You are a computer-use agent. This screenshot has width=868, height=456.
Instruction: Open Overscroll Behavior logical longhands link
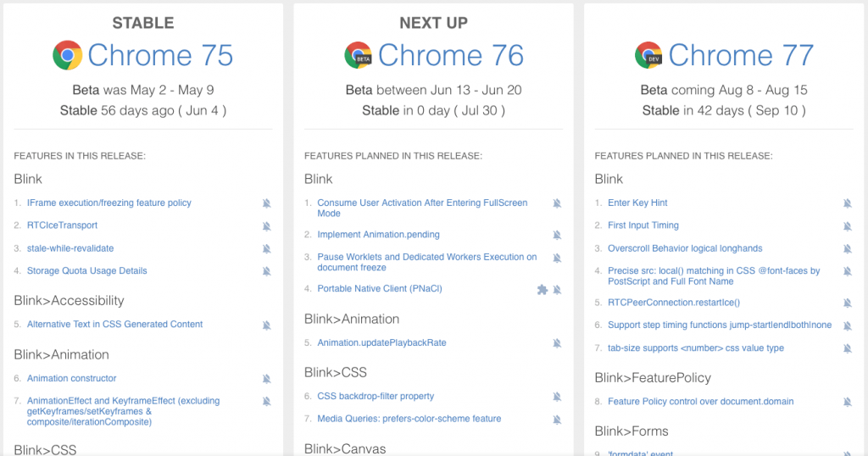pyautogui.click(x=685, y=248)
